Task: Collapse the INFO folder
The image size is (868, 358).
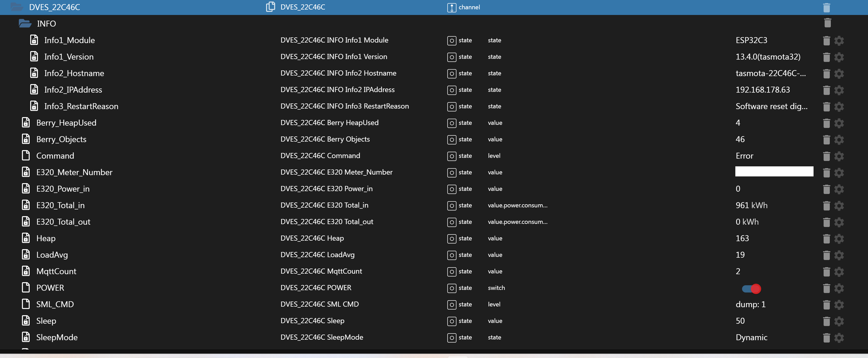Action: (25, 23)
